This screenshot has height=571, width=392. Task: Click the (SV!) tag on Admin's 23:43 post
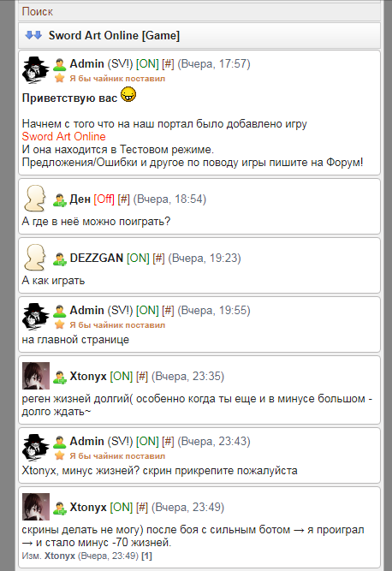[120, 442]
